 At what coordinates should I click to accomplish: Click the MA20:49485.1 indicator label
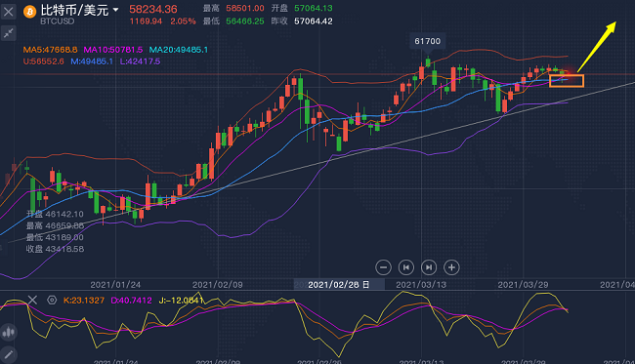pos(179,50)
